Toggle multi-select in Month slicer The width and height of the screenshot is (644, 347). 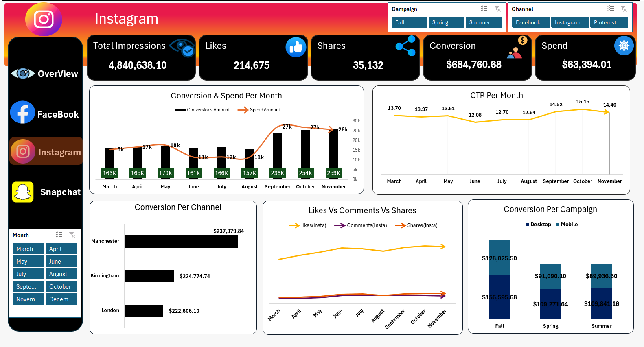59,235
